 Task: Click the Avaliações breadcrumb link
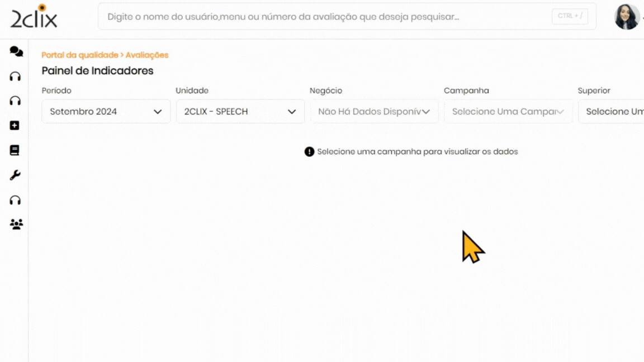point(147,55)
